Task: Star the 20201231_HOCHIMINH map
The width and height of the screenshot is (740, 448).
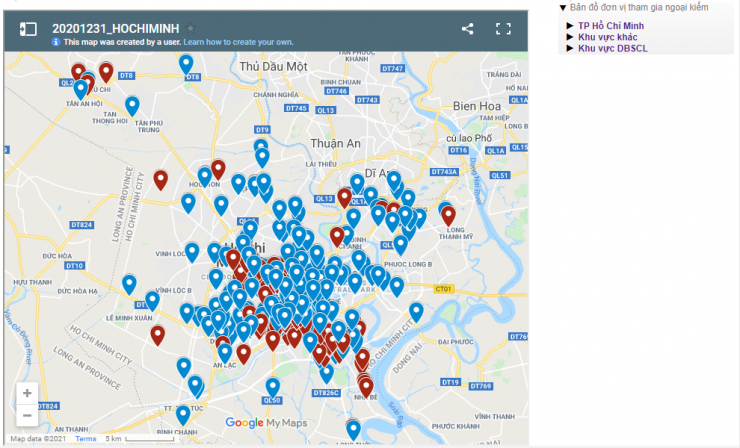Action: coord(191,29)
